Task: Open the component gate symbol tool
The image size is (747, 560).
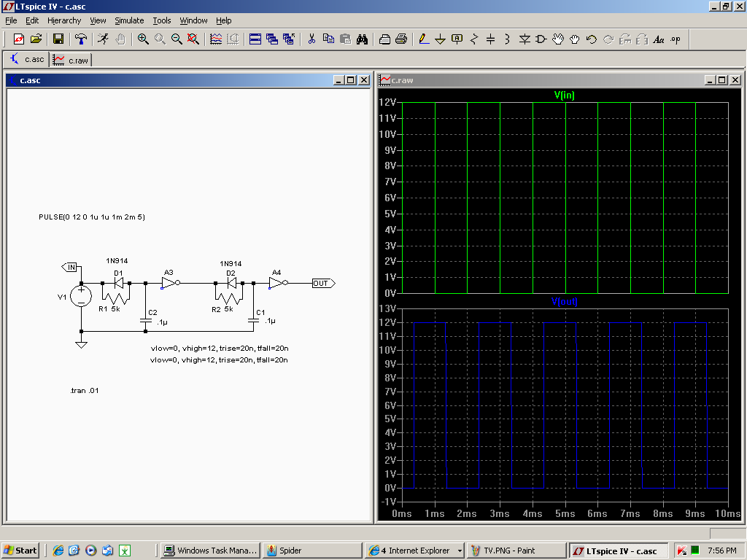Action: click(x=541, y=39)
